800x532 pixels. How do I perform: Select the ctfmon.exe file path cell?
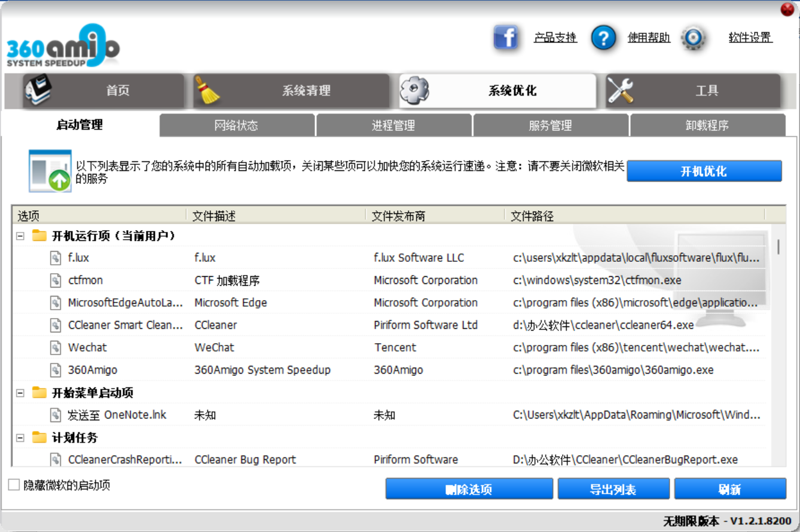[597, 280]
